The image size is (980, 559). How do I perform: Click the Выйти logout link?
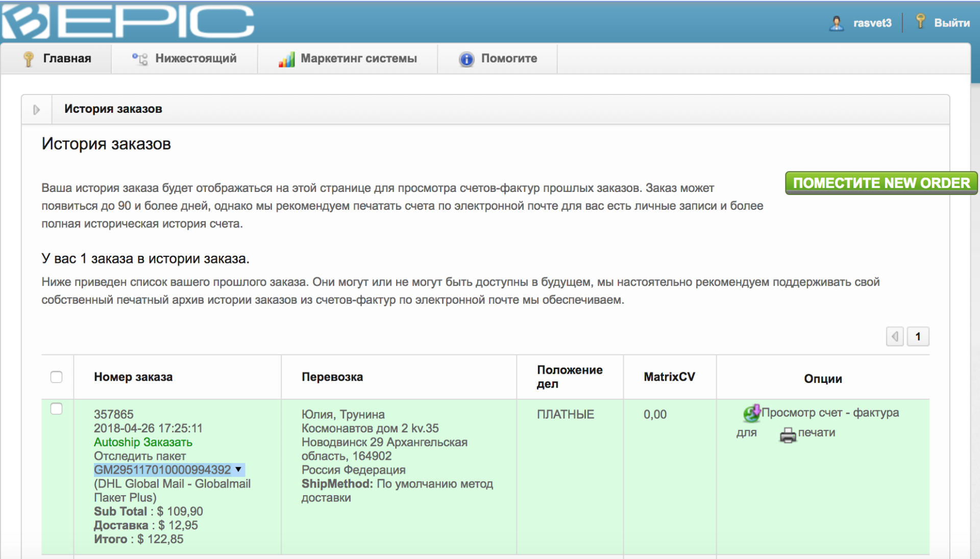click(951, 23)
